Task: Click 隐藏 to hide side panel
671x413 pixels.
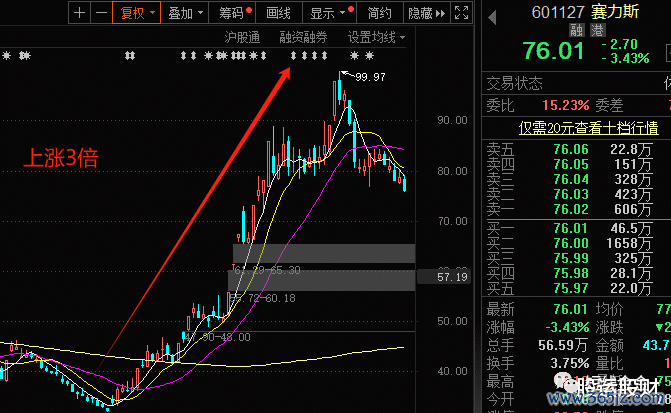Action: click(x=426, y=13)
